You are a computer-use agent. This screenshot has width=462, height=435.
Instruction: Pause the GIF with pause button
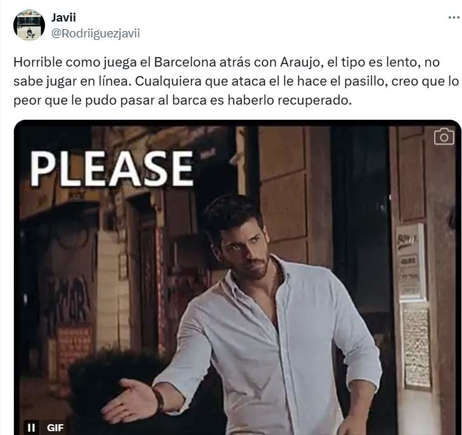[31, 427]
